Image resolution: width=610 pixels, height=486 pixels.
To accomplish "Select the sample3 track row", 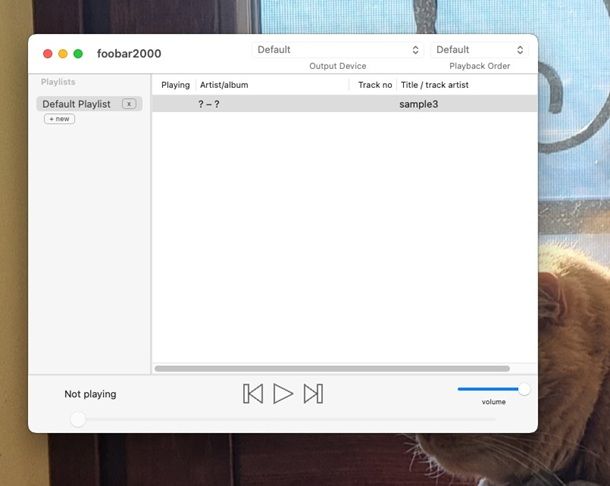I will 340,104.
